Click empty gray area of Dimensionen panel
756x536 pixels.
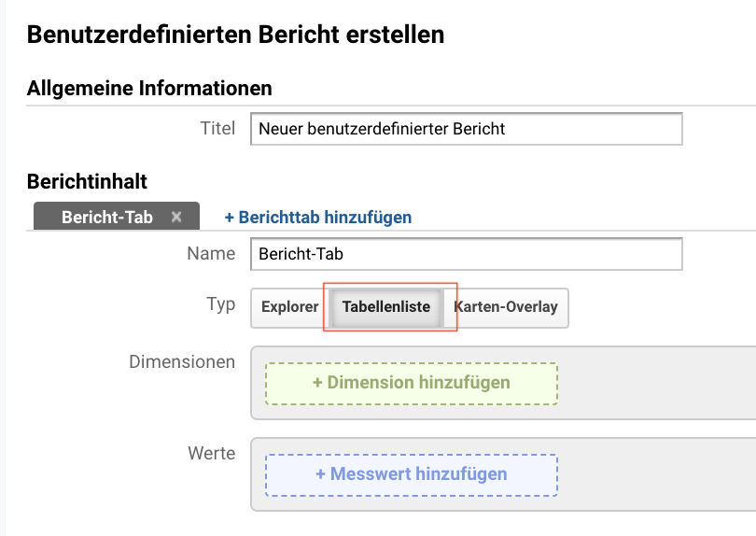(x=656, y=383)
